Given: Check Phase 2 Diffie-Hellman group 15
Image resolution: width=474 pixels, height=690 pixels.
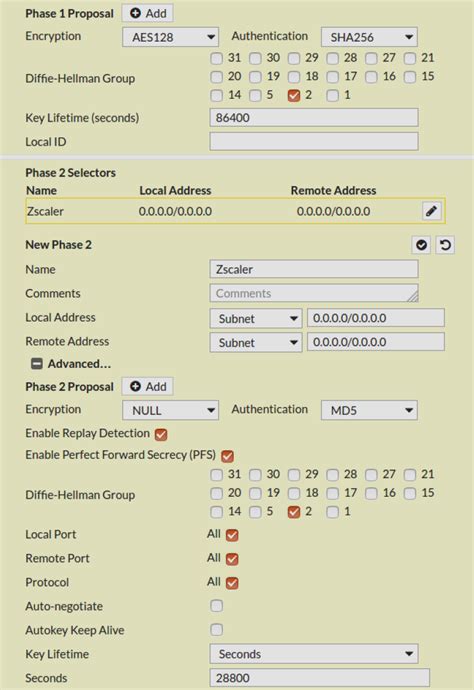Looking at the screenshot, I should pos(410,493).
